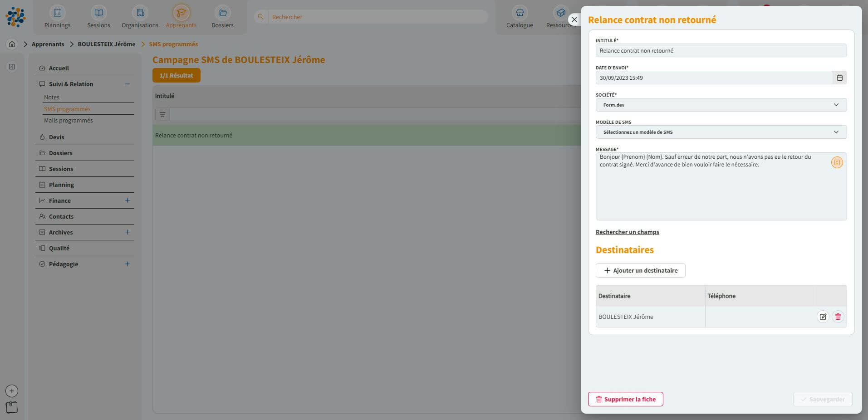Open the Modèle de SMS dropdown
Screen dimensions: 868x420
coord(721,132)
